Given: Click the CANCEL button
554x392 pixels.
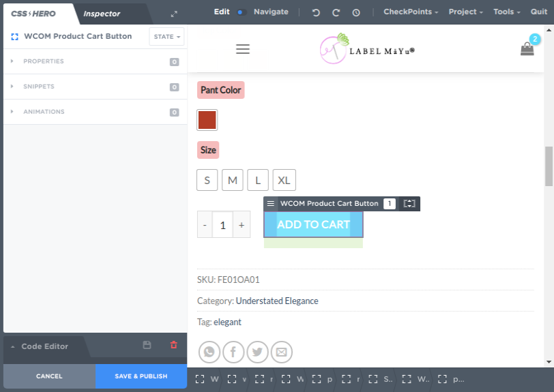Looking at the screenshot, I should pos(49,376).
